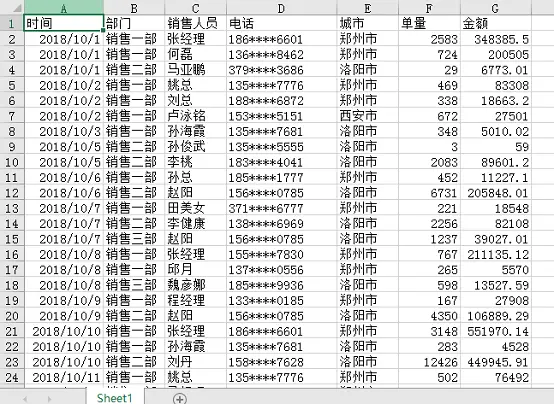Select column E header
Image resolution: width=554 pixels, height=404 pixels.
pos(368,8)
